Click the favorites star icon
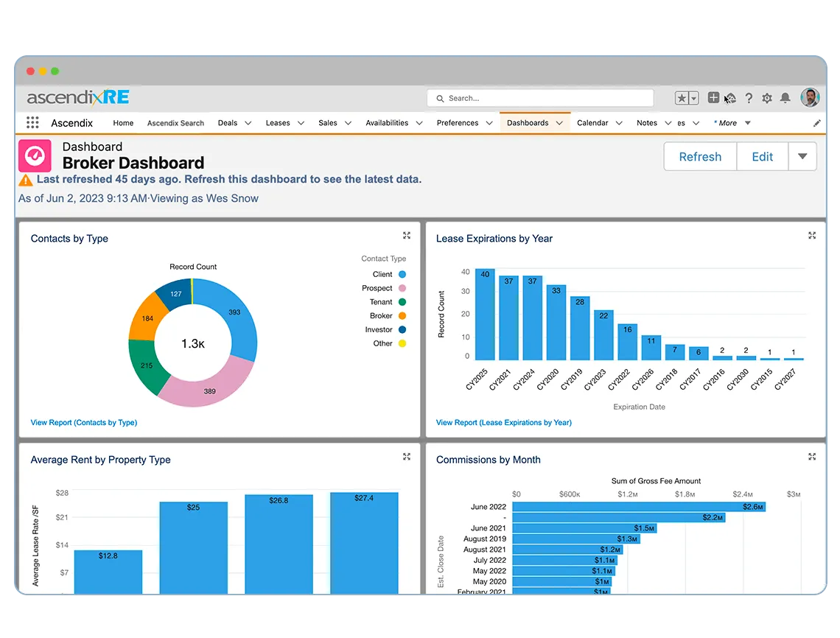This screenshot has height=638, width=840. pyautogui.click(x=682, y=98)
